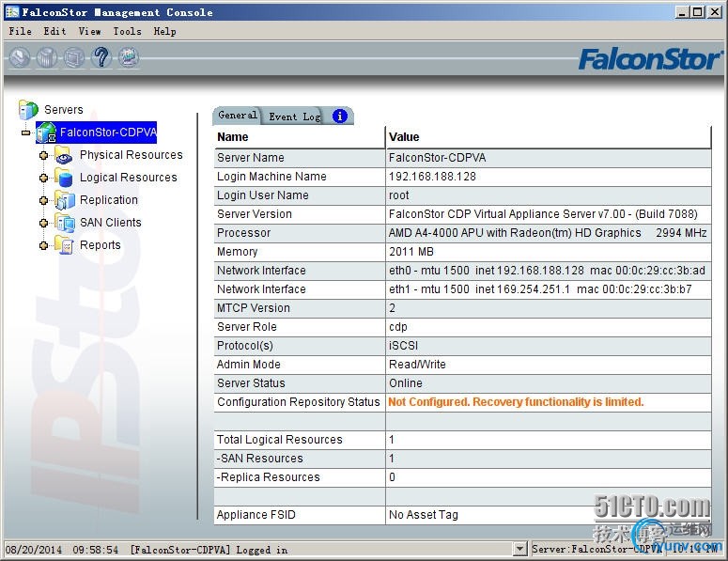Open the Help question mark toolbar icon
Image resolution: width=728 pixels, height=561 pixels.
[101, 57]
